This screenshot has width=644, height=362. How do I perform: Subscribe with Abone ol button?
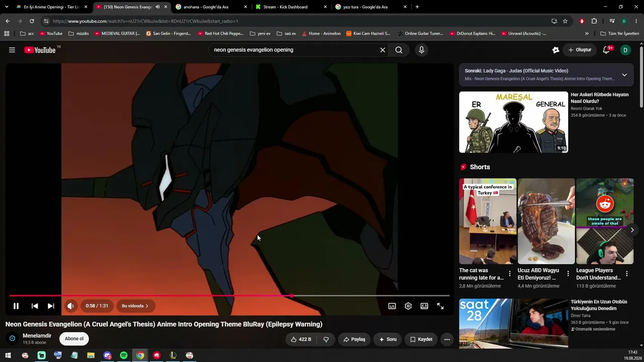click(x=74, y=339)
